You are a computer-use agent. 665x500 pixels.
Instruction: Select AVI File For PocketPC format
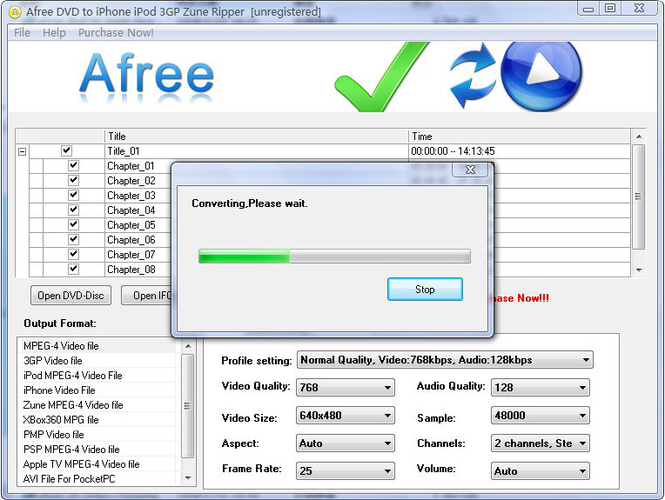coord(97,479)
